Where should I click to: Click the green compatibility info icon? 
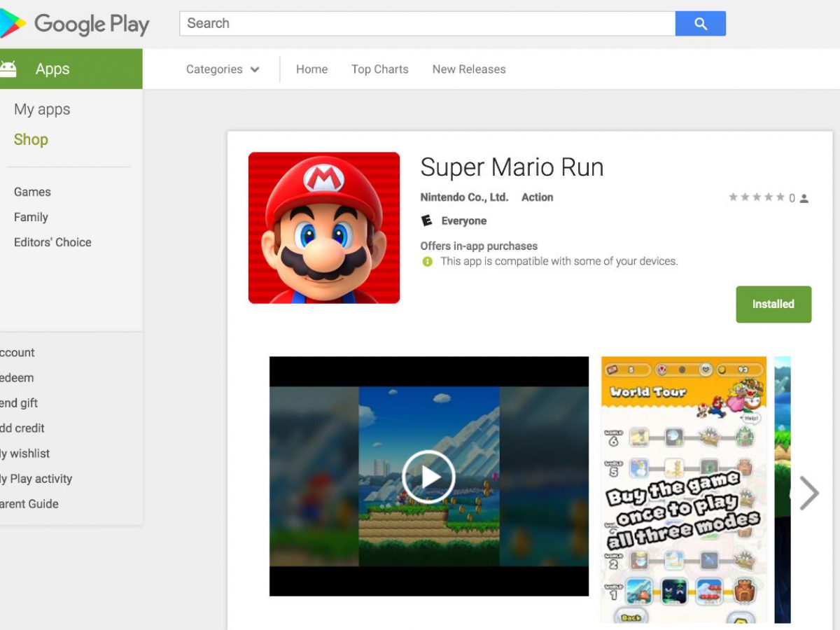pyautogui.click(x=427, y=262)
